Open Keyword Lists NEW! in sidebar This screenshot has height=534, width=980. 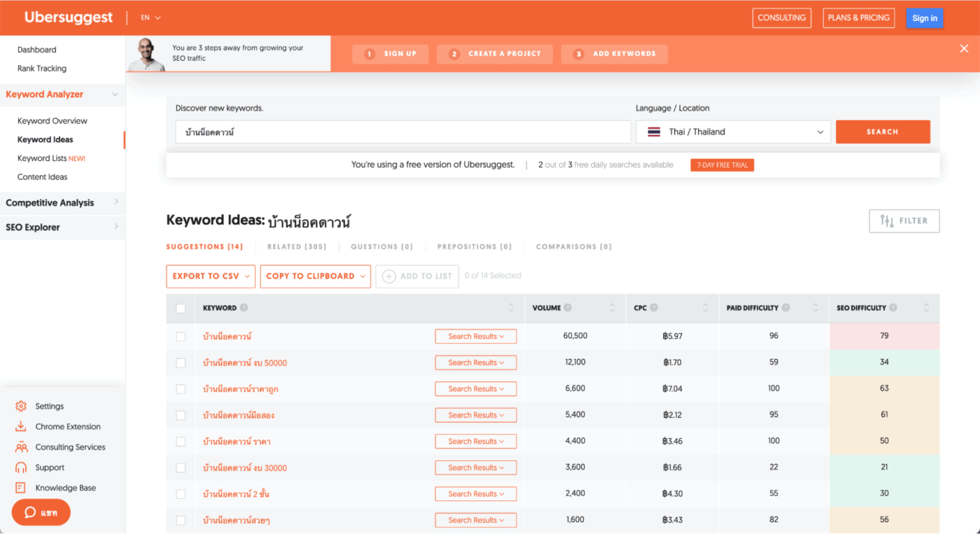pos(51,159)
